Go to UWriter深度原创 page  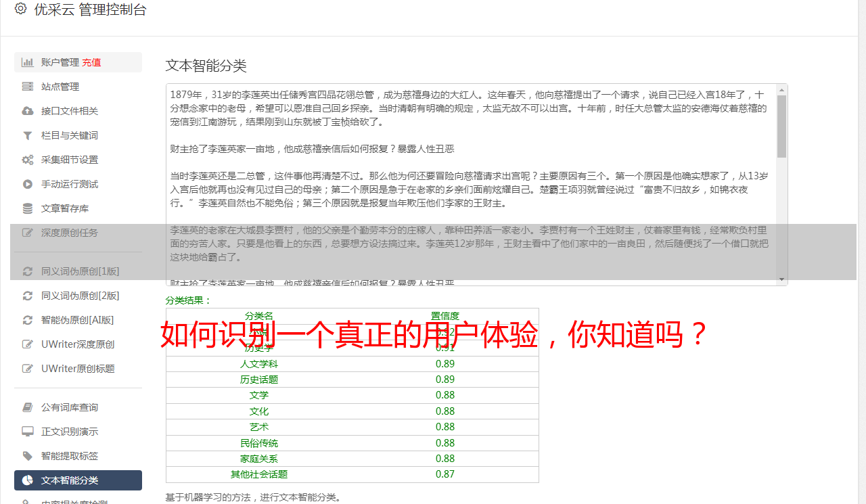click(78, 344)
